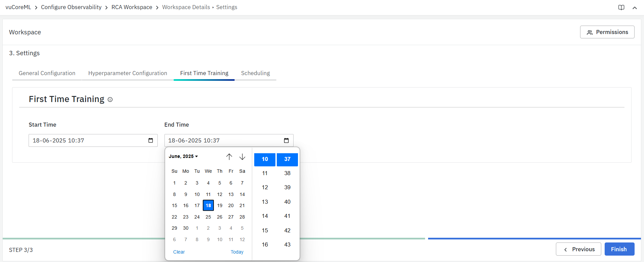The image size is (644, 262).
Task: Open the General Configuration tab
Action: pos(47,73)
